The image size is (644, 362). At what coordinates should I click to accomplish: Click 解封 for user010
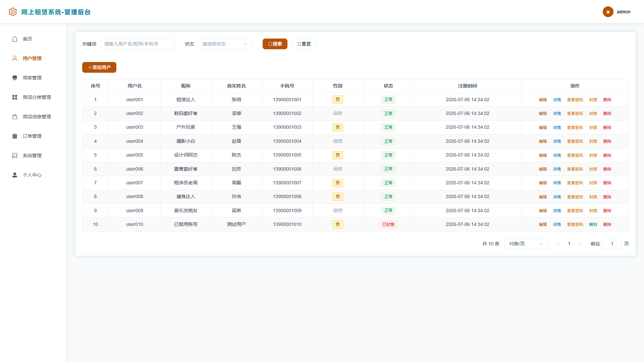[593, 225]
